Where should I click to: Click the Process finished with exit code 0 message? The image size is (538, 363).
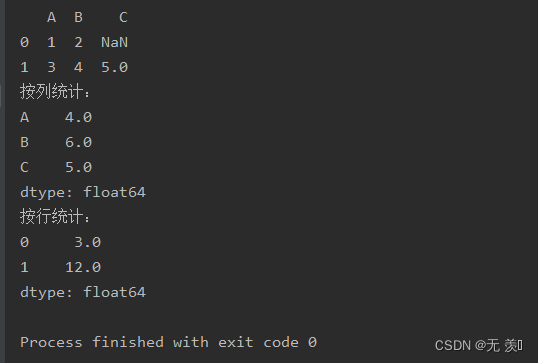pyautogui.click(x=168, y=342)
